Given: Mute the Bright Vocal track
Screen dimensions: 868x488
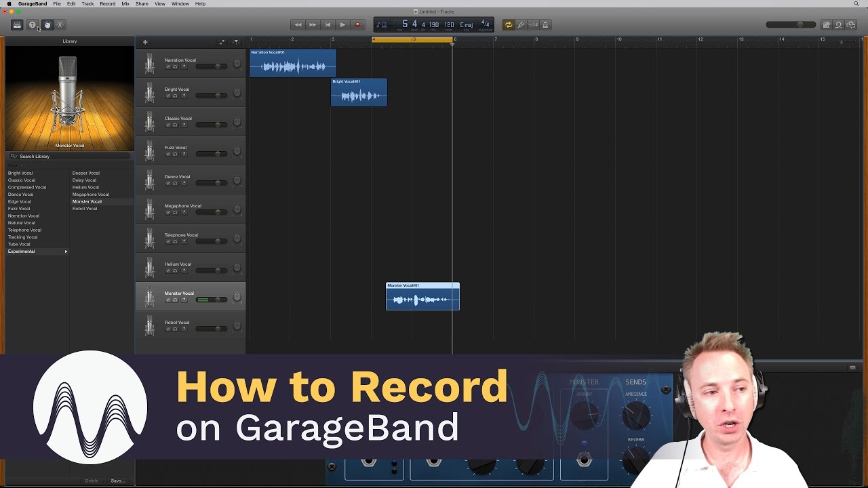Looking at the screenshot, I should point(168,96).
